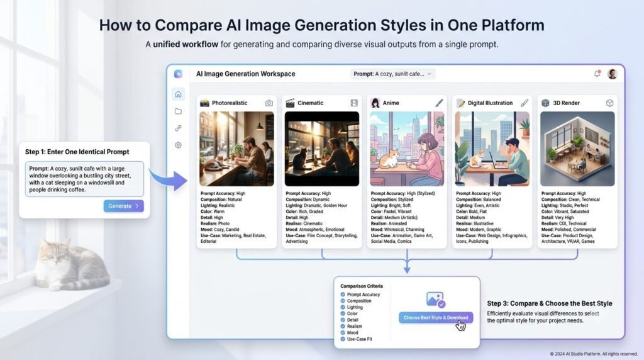Click the copyright 2024 AI Studio Platform text
The width and height of the screenshot is (644, 360).
point(594,354)
